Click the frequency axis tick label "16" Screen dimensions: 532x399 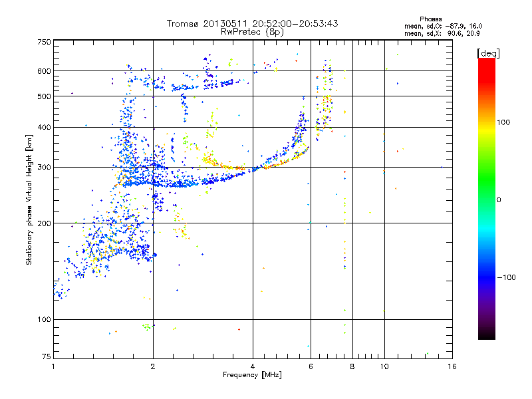pyautogui.click(x=452, y=366)
